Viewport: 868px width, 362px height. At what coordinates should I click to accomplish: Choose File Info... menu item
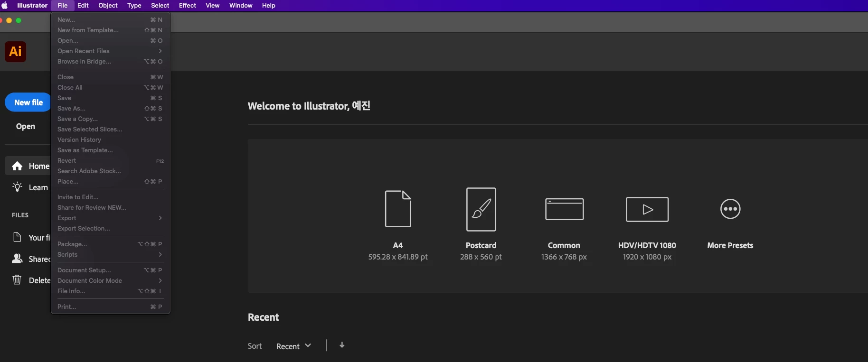point(110,291)
